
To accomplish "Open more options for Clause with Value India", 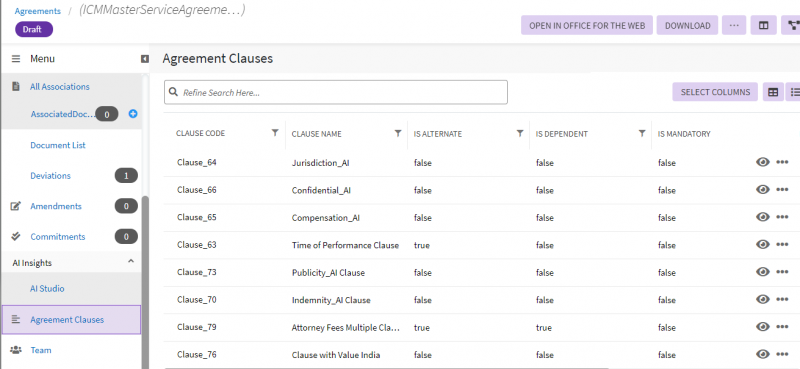I will click(x=782, y=354).
